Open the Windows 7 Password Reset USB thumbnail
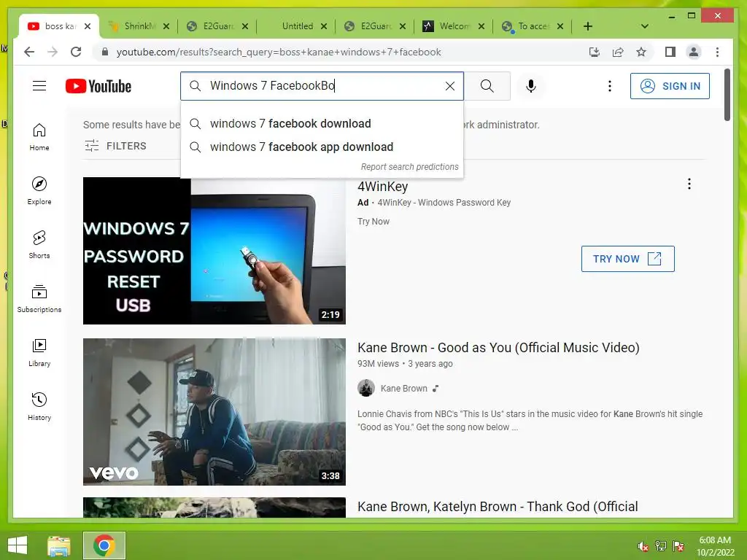The width and height of the screenshot is (747, 560). click(x=214, y=251)
